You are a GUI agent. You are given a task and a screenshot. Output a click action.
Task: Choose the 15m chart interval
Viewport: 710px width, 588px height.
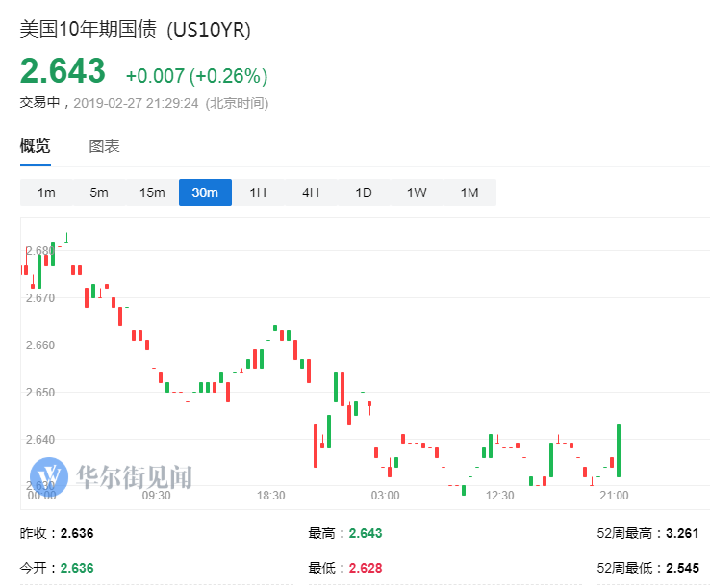[152, 192]
